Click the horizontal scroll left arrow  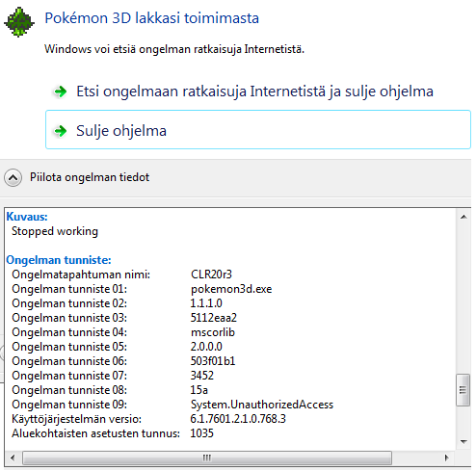tap(13, 458)
